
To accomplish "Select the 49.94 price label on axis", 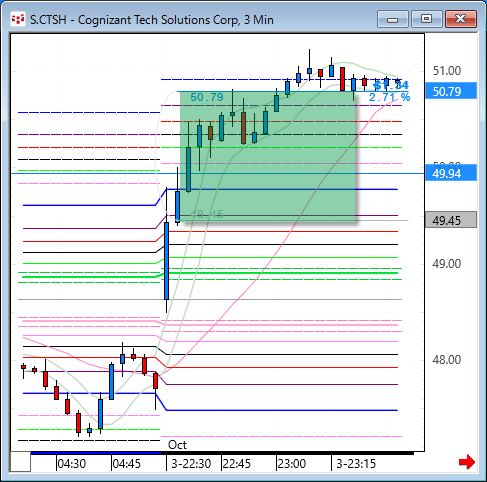I will click(x=451, y=173).
